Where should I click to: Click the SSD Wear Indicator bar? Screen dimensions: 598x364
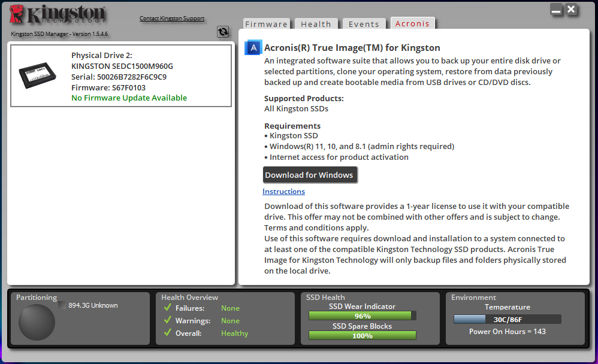[362, 316]
